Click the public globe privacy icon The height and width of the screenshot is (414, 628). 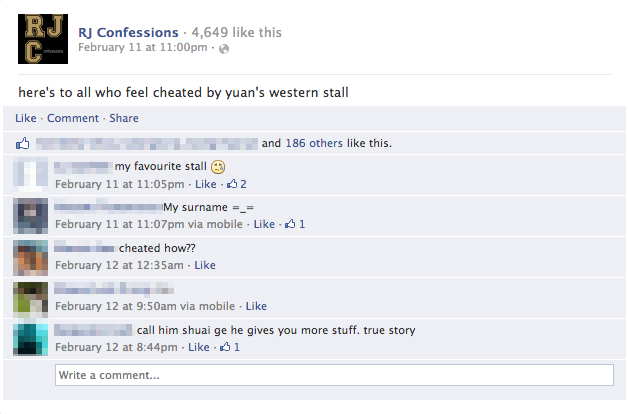point(223,48)
